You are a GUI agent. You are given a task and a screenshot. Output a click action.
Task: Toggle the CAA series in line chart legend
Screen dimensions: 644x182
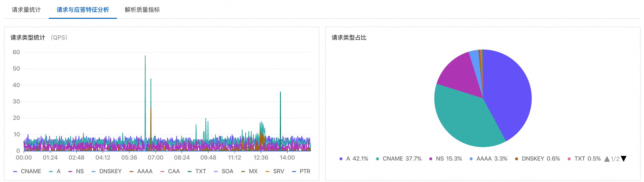(170, 172)
